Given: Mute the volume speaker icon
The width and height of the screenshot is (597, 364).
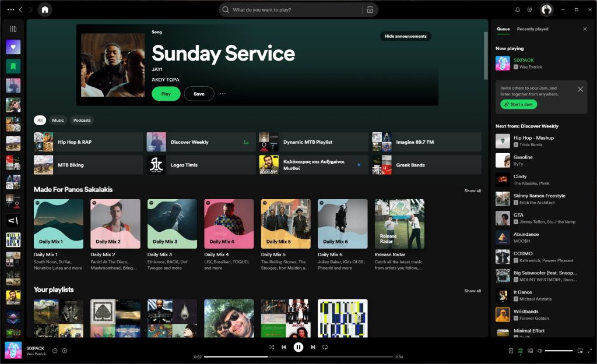Looking at the screenshot, I should click(x=540, y=351).
